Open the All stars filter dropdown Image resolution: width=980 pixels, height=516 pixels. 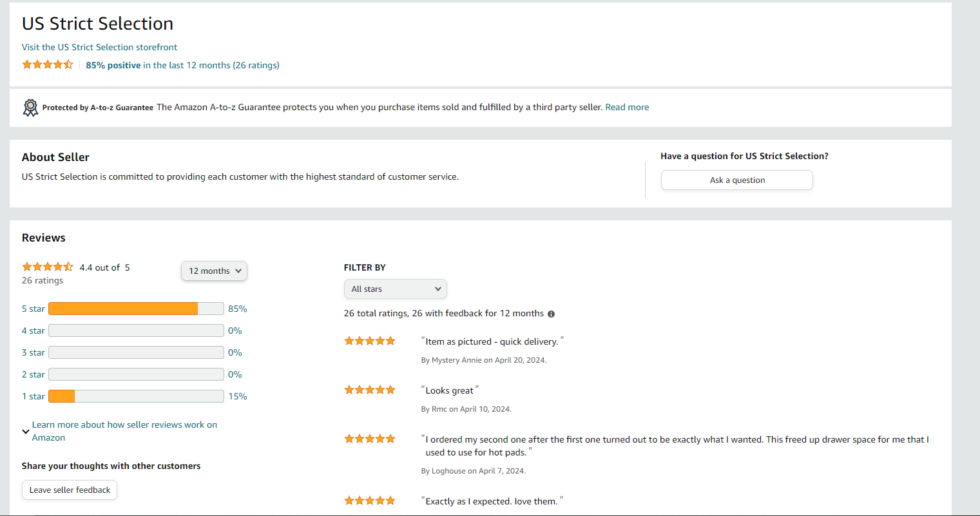pyautogui.click(x=395, y=289)
